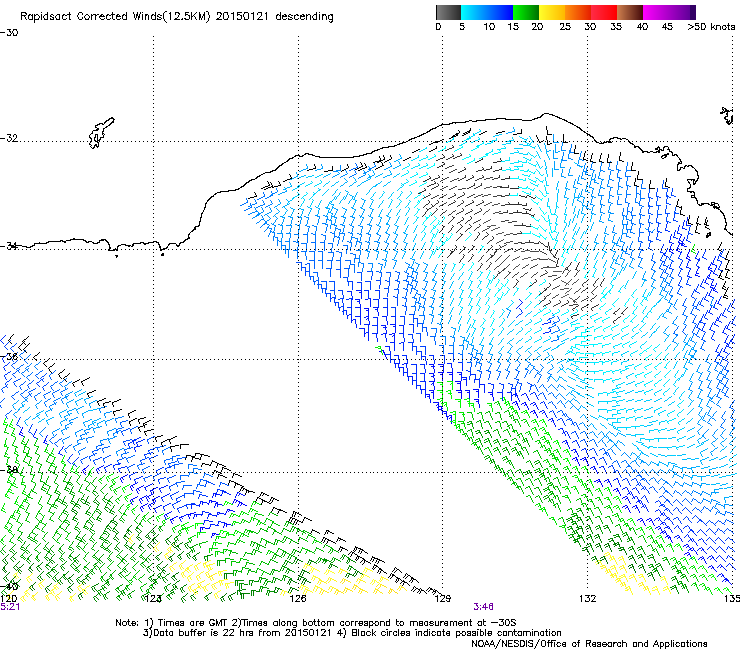740x650 pixels.
Task: Click the '126' longitude axis label
Action: click(x=298, y=599)
